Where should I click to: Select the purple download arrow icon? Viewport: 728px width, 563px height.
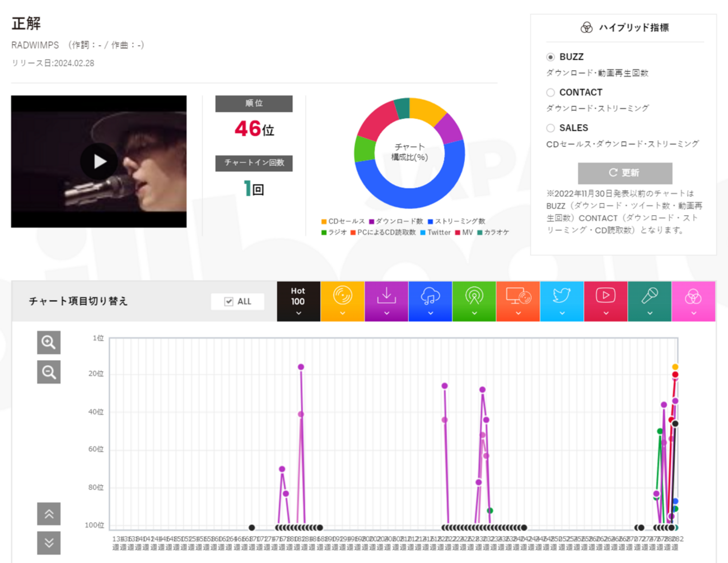[x=386, y=295]
